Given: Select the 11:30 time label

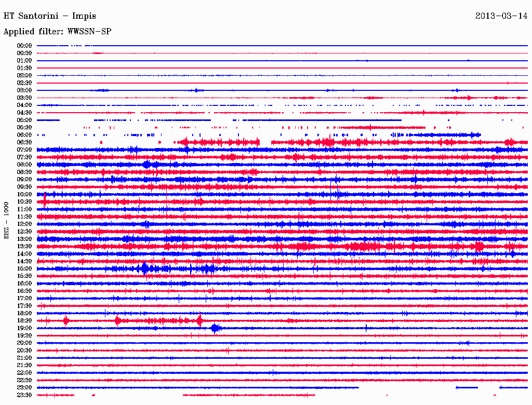Looking at the screenshot, I should [24, 217].
